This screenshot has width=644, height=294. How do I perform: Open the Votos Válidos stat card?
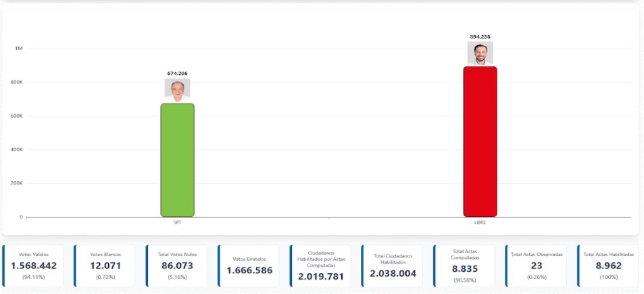coord(34,266)
